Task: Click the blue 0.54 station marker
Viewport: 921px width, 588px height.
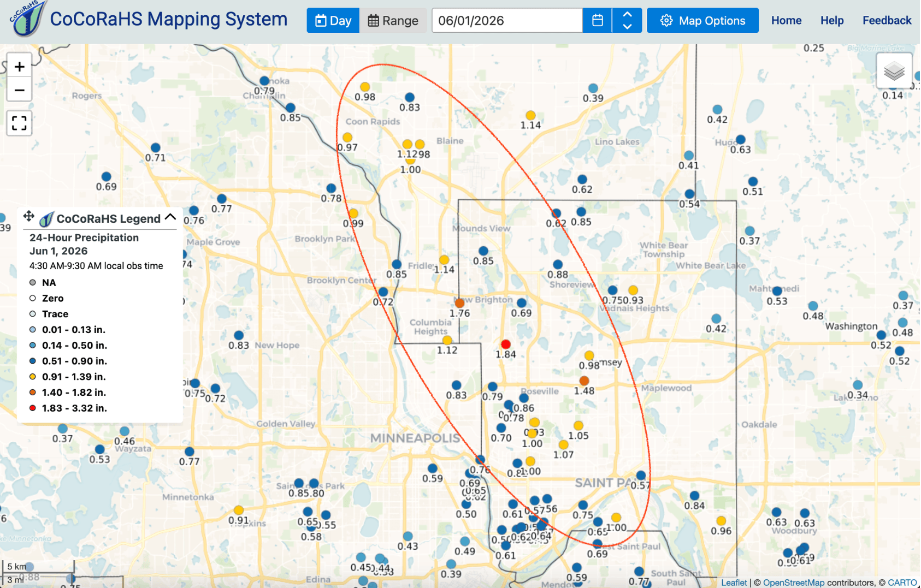Action: click(x=689, y=194)
